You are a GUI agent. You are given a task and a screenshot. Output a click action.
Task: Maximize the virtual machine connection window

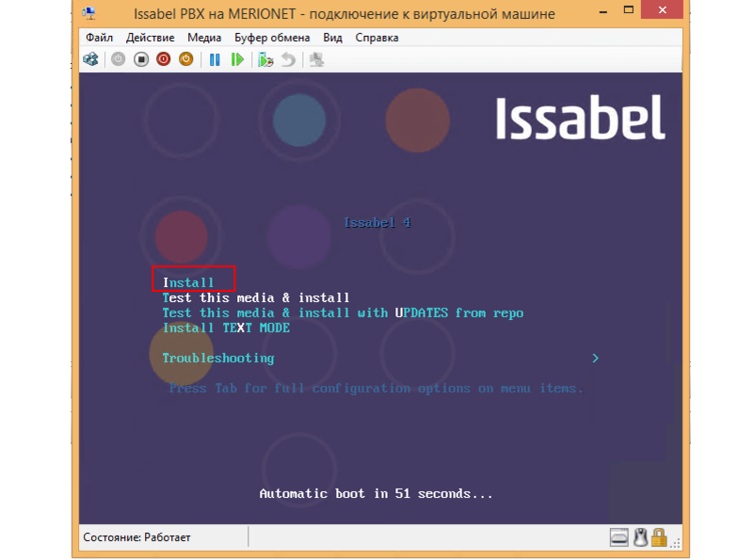pos(629,9)
